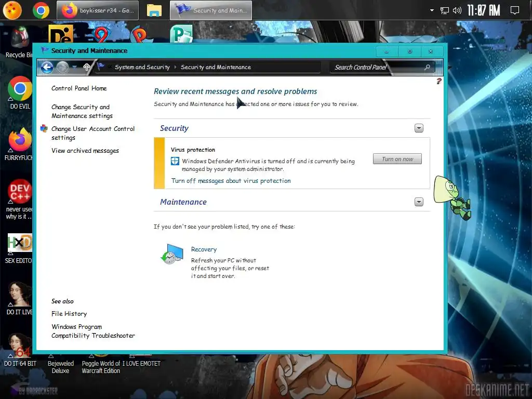Click the Maintenance section heading
This screenshot has width=532, height=399.
[183, 202]
